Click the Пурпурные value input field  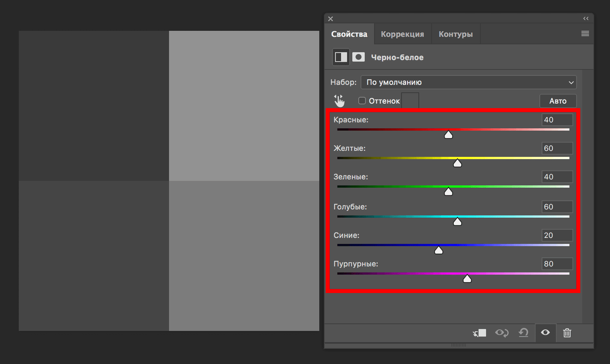(x=557, y=264)
